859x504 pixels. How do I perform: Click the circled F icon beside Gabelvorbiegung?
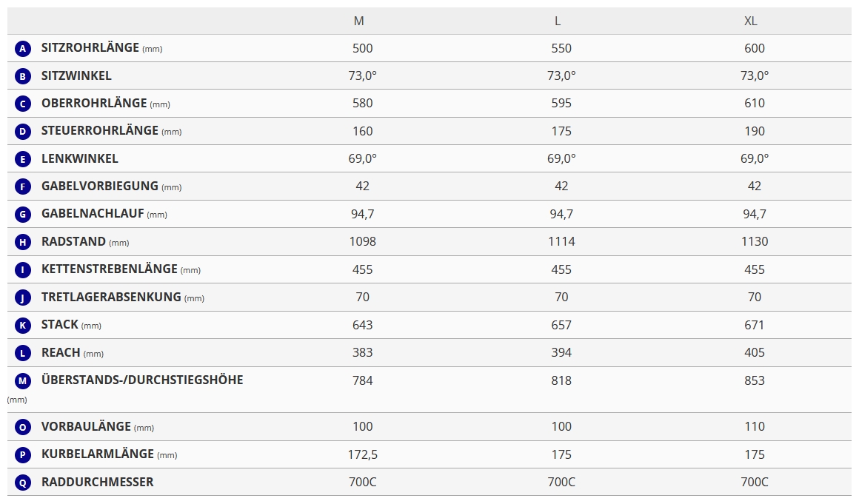23,187
